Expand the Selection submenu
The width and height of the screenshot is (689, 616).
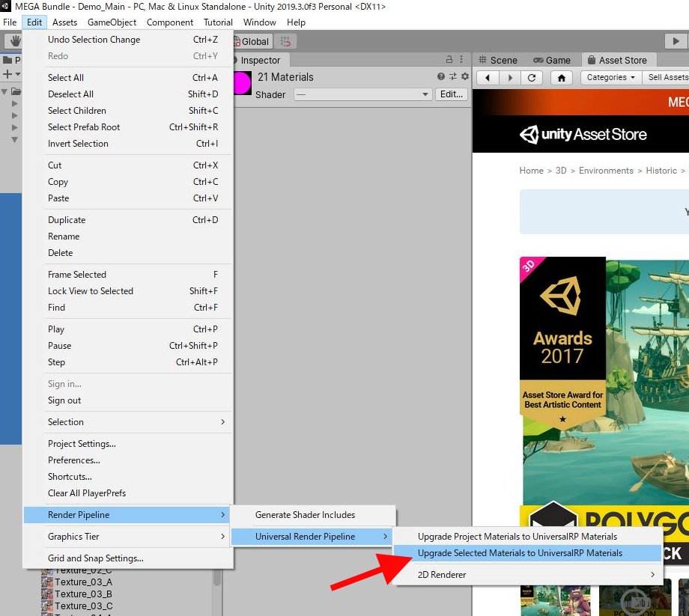pos(128,422)
